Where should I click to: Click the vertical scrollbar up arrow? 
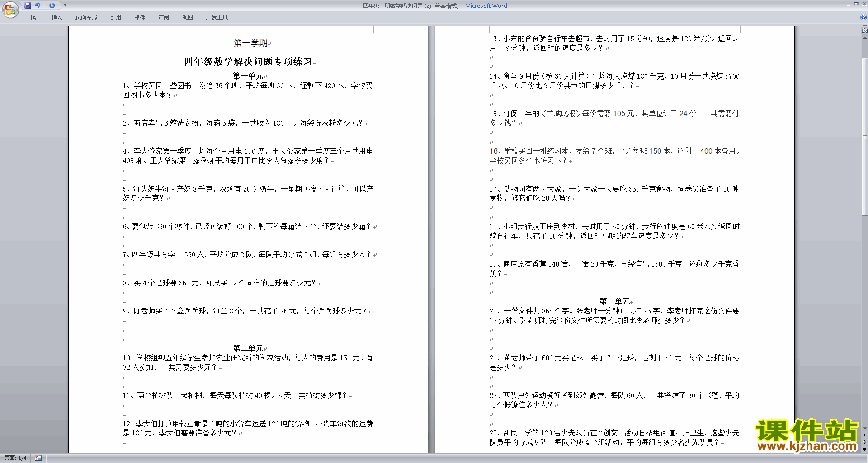[864, 38]
